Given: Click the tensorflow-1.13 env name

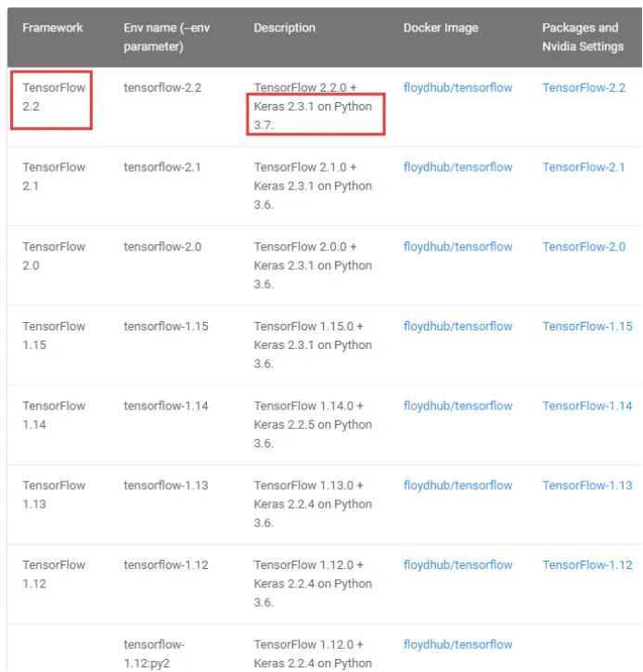Looking at the screenshot, I should point(166,485).
